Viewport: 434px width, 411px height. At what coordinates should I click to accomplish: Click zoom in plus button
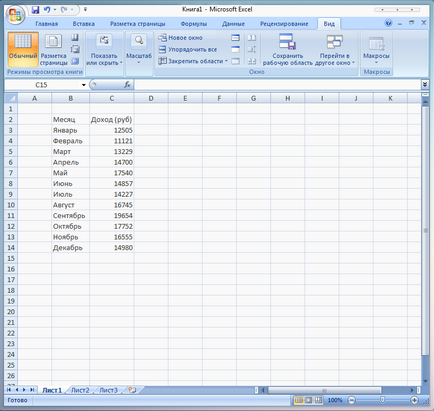click(x=414, y=400)
